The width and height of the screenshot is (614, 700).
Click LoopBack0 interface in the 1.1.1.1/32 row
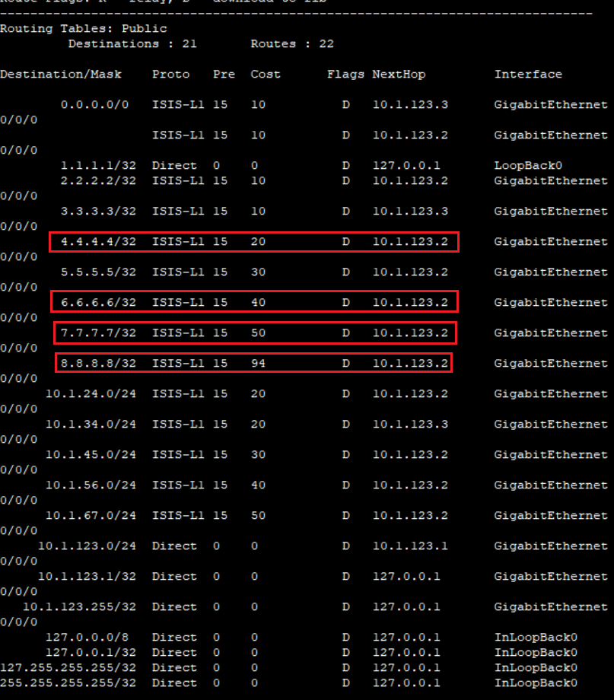(x=528, y=165)
